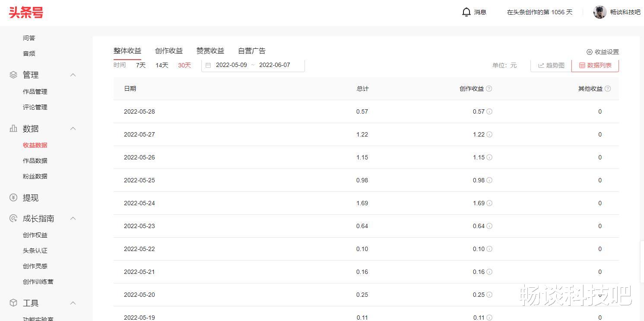
Task: Switch to the 赞赏收益 tab
Action: 210,51
